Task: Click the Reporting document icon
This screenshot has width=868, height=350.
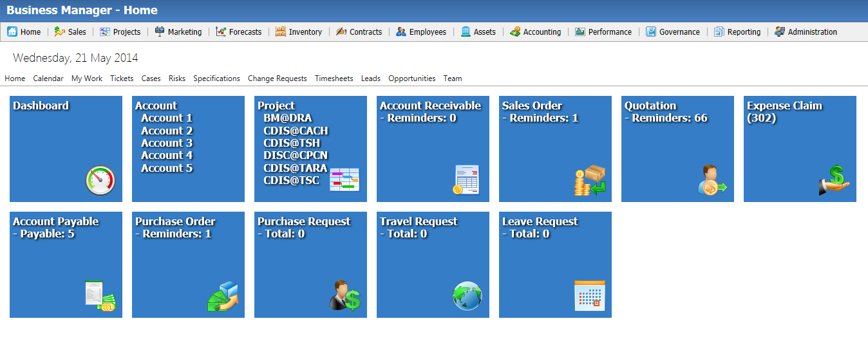Action: click(719, 32)
